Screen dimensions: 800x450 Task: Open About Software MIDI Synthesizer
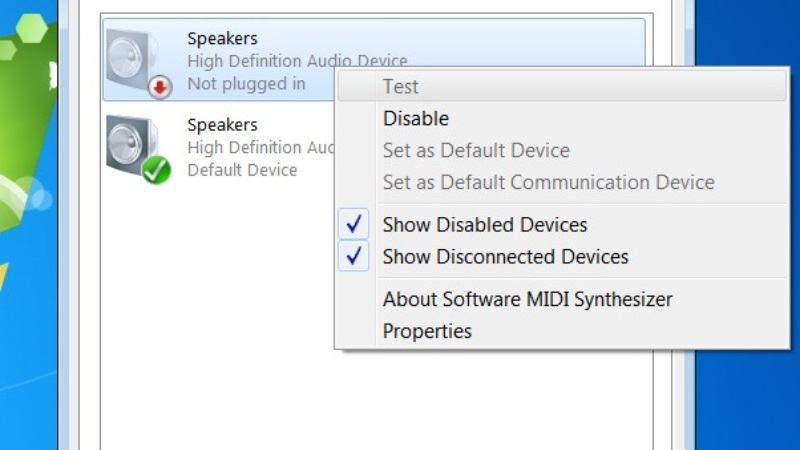click(527, 299)
